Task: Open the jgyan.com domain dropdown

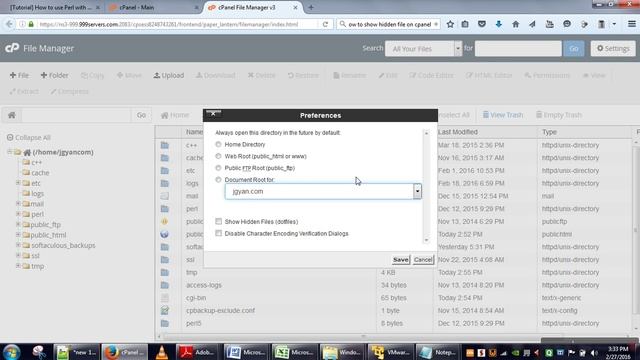Action: (x=417, y=191)
